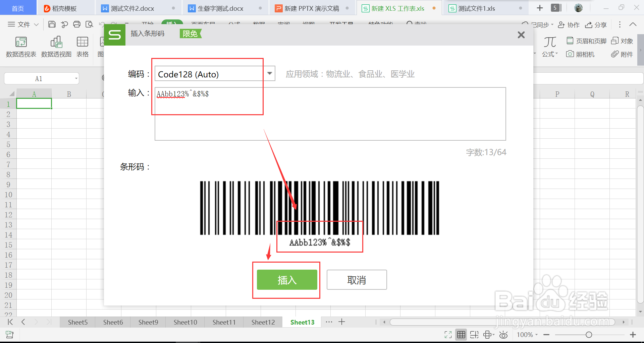Select cell A1 in the sheet
The width and height of the screenshot is (644, 343).
[34, 104]
